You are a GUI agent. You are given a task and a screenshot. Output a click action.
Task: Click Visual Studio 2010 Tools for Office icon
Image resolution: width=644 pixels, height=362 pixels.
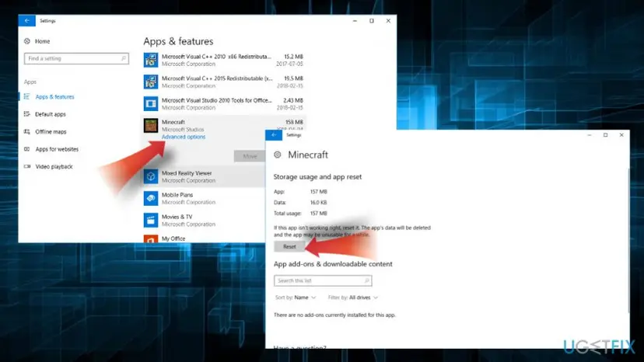point(151,103)
